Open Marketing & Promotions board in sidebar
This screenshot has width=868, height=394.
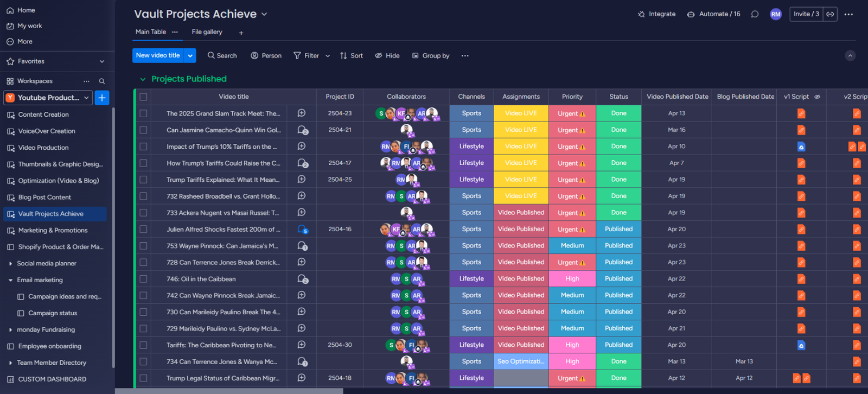tap(53, 230)
